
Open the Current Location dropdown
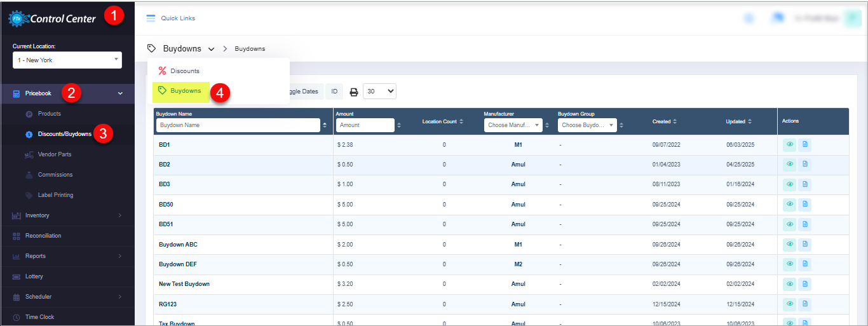tap(67, 60)
